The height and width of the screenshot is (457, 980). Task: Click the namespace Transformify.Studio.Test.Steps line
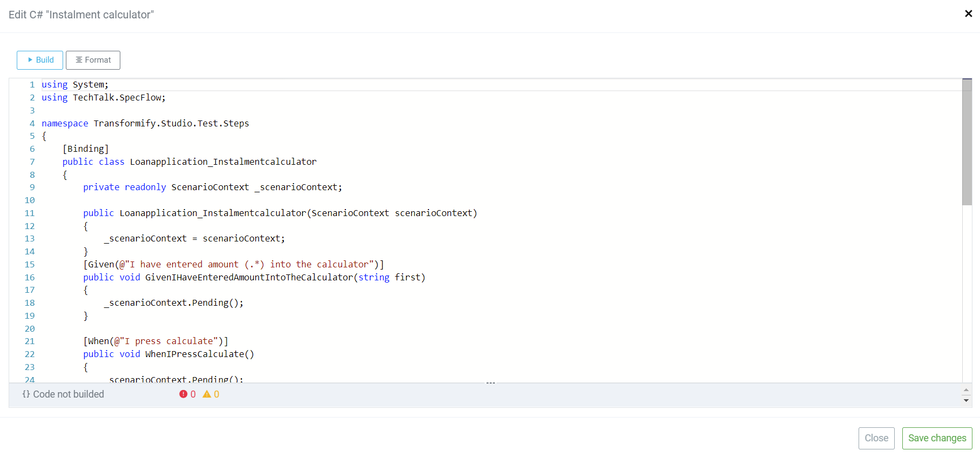coord(145,124)
